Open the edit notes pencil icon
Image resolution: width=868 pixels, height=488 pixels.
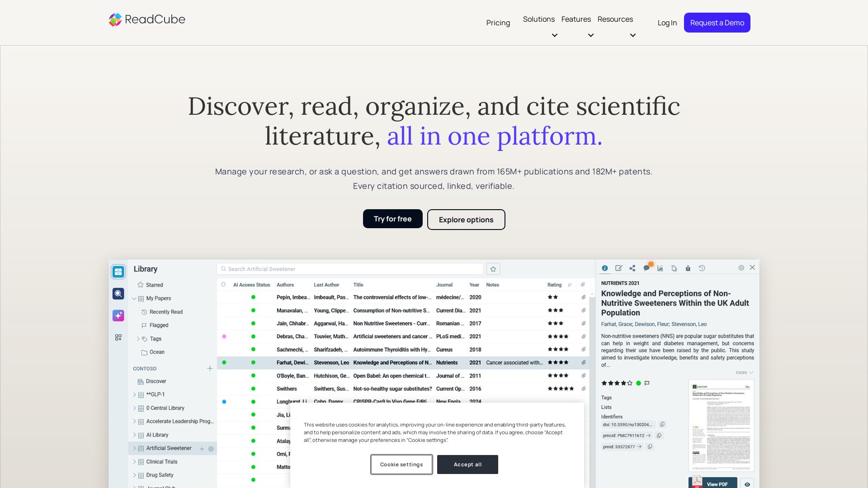pyautogui.click(x=618, y=268)
